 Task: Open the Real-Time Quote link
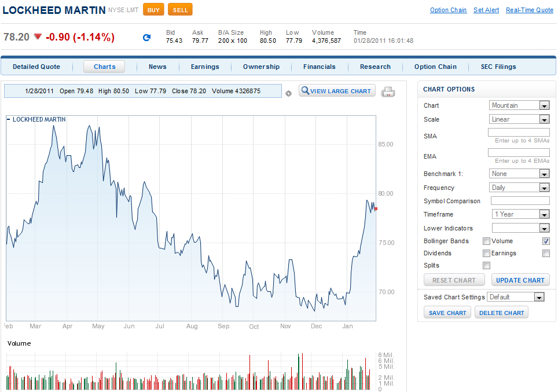pyautogui.click(x=530, y=10)
